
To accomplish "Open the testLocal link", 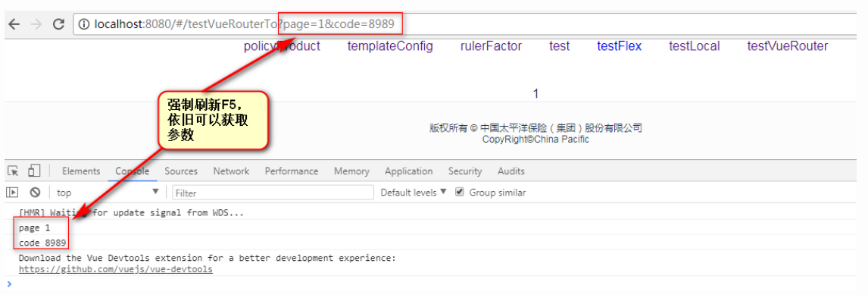I will [x=695, y=46].
